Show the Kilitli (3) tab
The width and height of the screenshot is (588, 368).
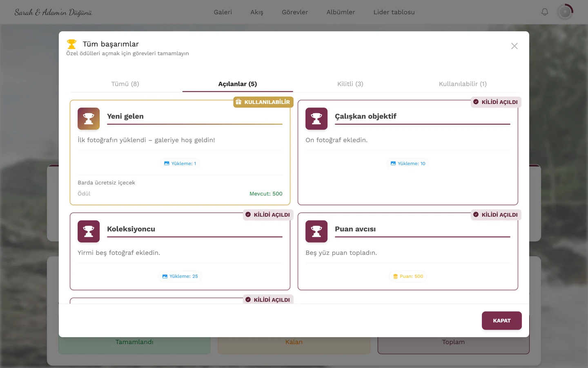(350, 84)
